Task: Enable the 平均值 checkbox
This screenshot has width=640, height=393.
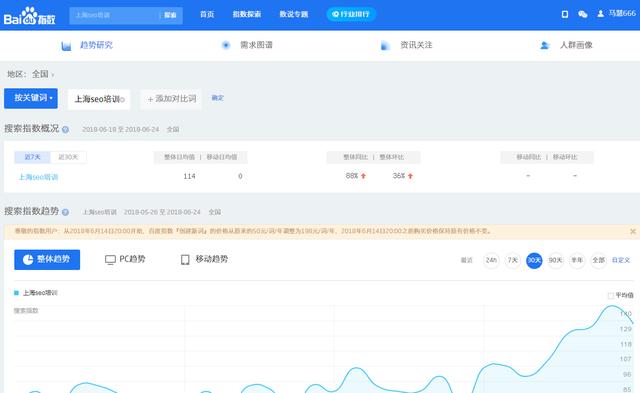Action: pyautogui.click(x=611, y=295)
